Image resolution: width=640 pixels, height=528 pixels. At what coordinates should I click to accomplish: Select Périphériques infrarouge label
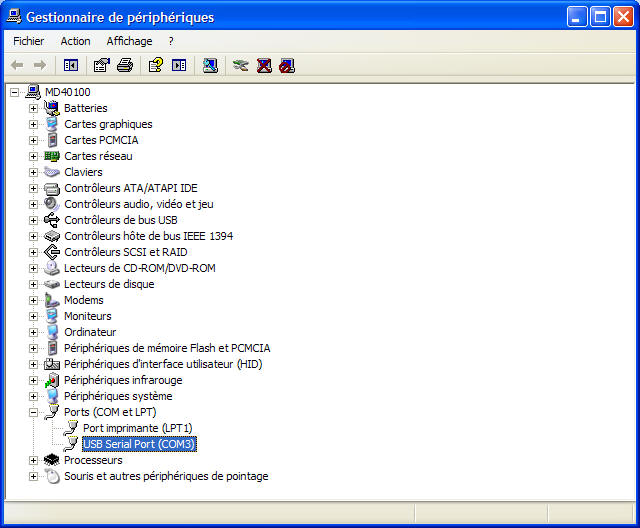pyautogui.click(x=123, y=380)
